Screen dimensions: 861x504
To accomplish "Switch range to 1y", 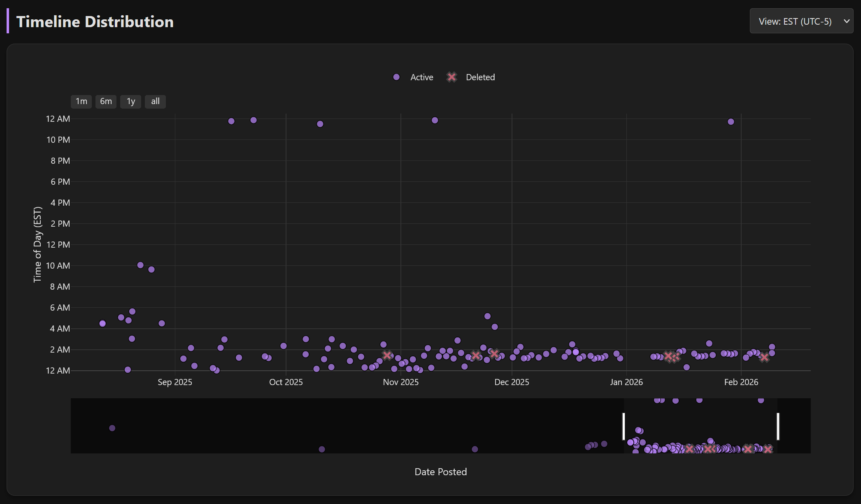I will (x=130, y=102).
